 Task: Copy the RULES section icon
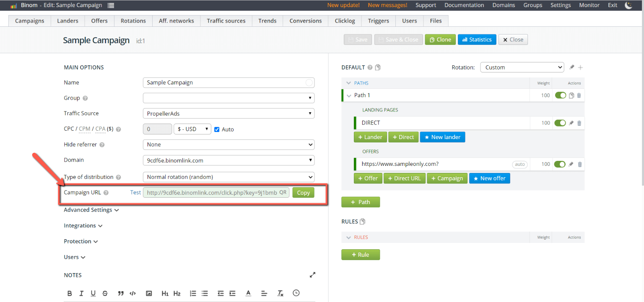363,222
